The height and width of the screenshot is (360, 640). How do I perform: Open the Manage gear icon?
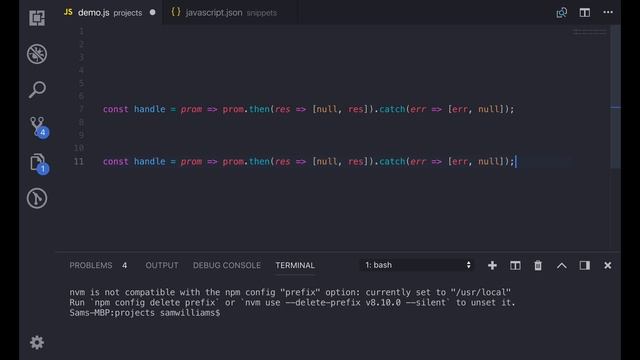pyautogui.click(x=37, y=342)
